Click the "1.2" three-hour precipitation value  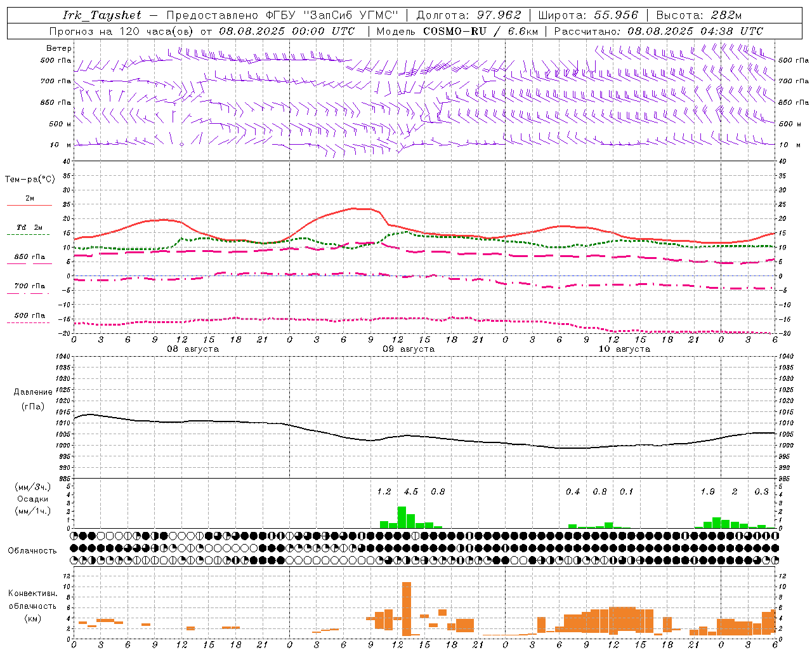point(384,492)
